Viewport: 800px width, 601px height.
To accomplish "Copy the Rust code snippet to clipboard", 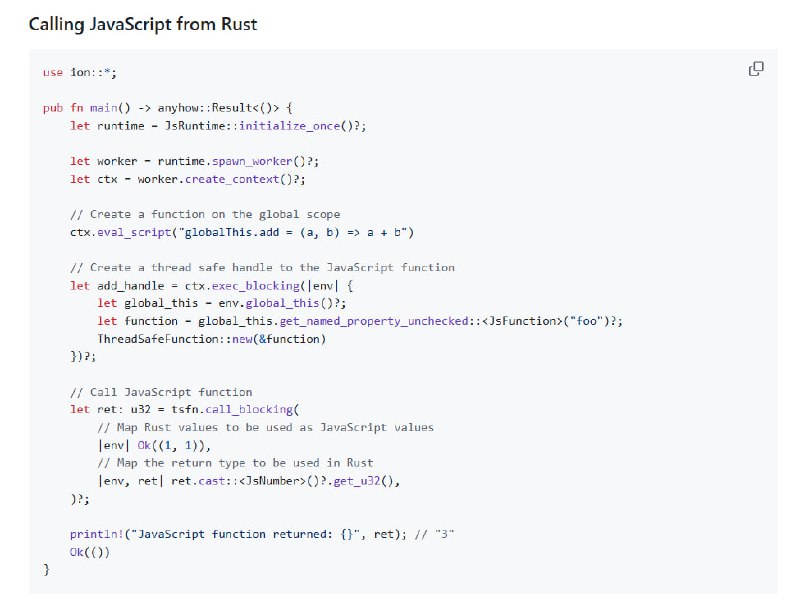I will pyautogui.click(x=756, y=68).
